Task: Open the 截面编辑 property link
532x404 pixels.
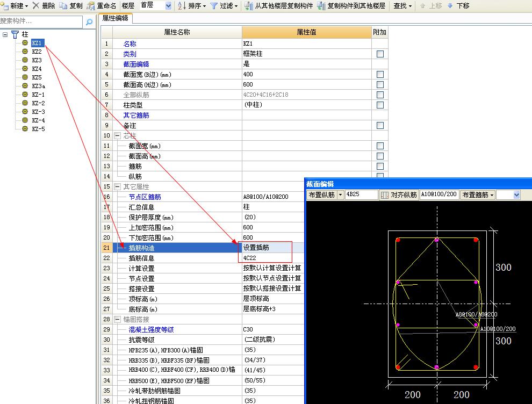Action: tap(136, 64)
